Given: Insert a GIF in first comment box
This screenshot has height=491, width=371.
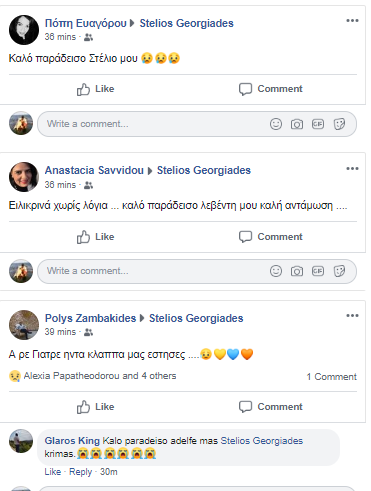Looking at the screenshot, I should tap(318, 124).
